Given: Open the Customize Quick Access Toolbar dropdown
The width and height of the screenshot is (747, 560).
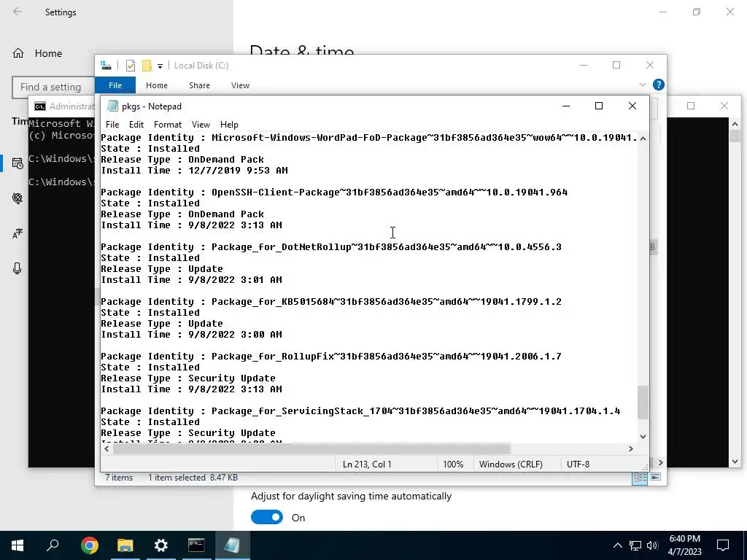Looking at the screenshot, I should pos(160,66).
